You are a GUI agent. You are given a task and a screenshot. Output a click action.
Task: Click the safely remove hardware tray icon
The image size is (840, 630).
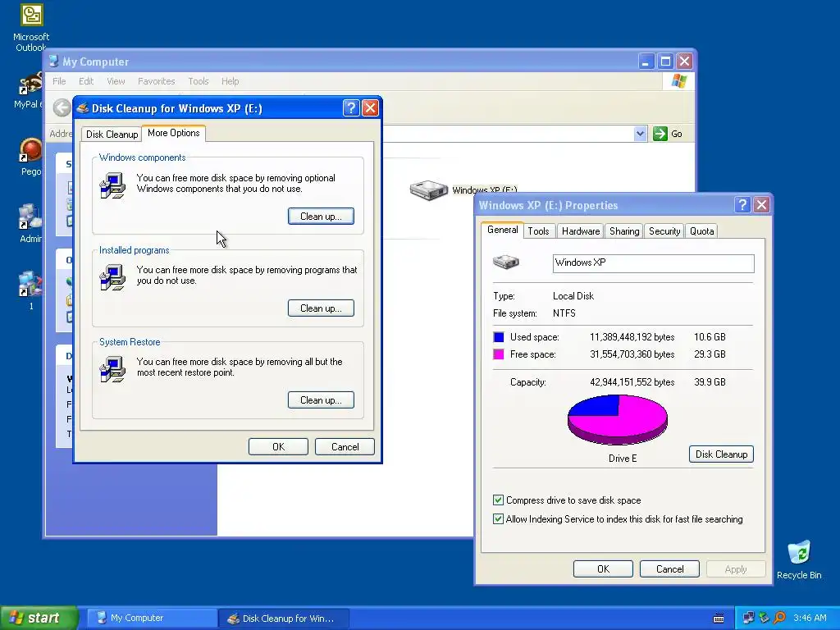tap(764, 618)
